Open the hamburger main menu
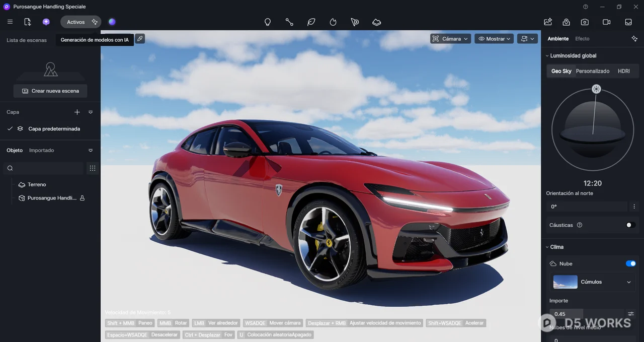This screenshot has width=644, height=342. pos(10,22)
